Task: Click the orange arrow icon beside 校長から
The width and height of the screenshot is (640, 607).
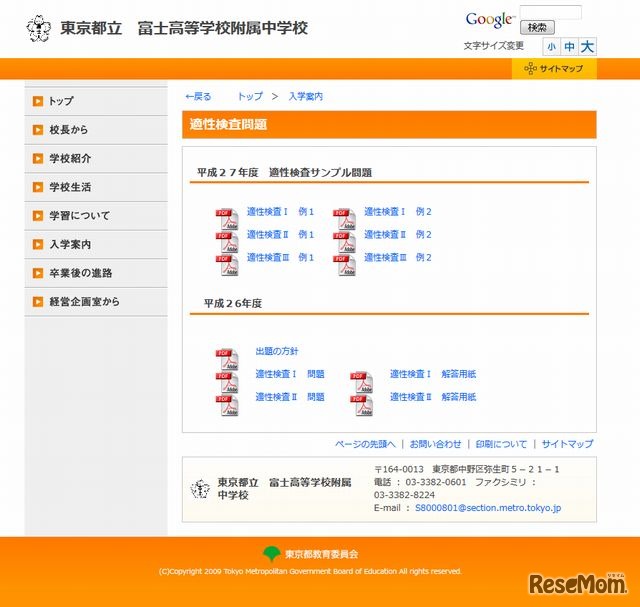Action: pos(38,130)
